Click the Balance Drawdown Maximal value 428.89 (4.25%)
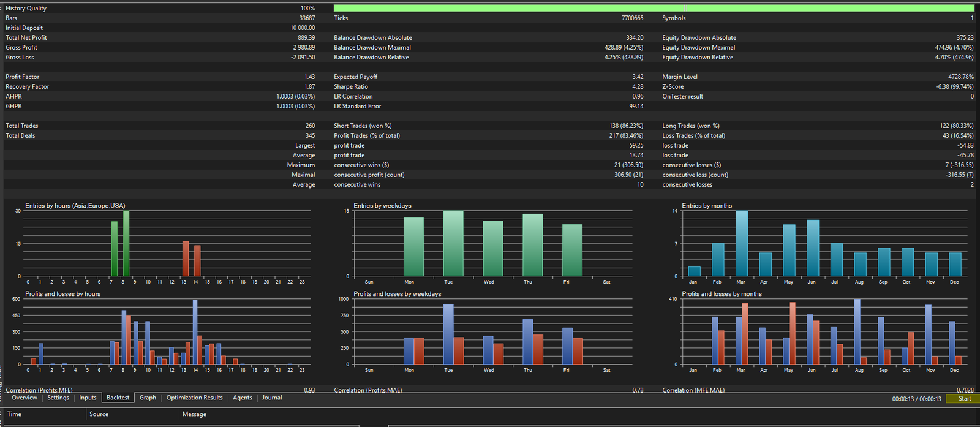This screenshot has width=980, height=427. pos(624,47)
